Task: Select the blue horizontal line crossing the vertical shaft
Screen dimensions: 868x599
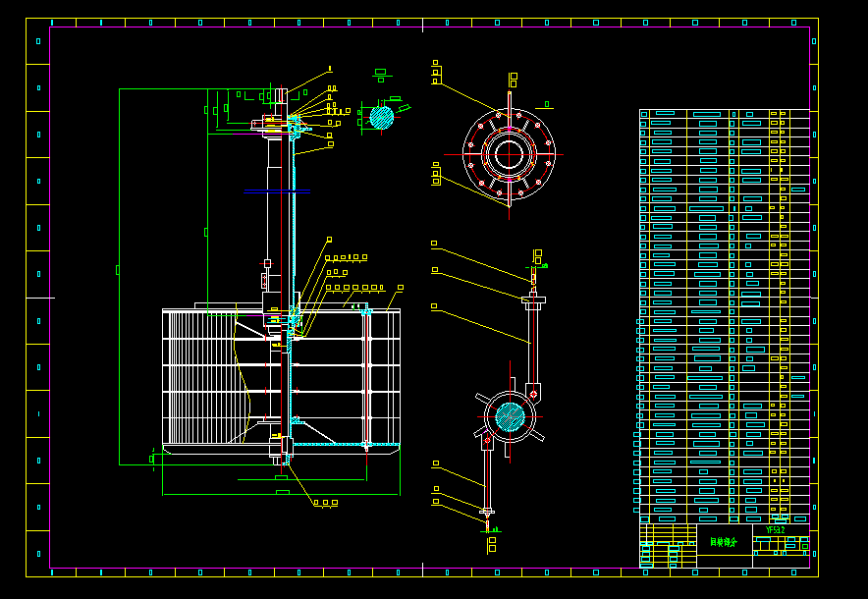Action: click(x=277, y=191)
